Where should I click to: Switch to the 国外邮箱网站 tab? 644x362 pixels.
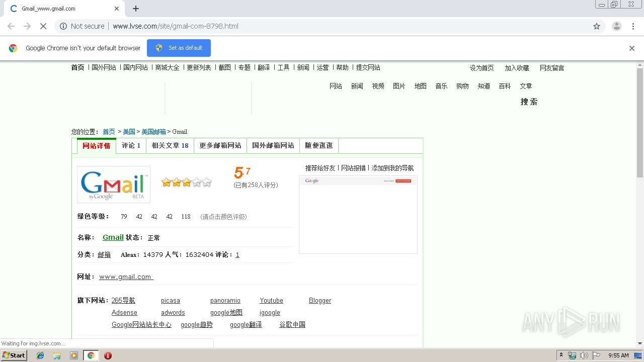273,146
